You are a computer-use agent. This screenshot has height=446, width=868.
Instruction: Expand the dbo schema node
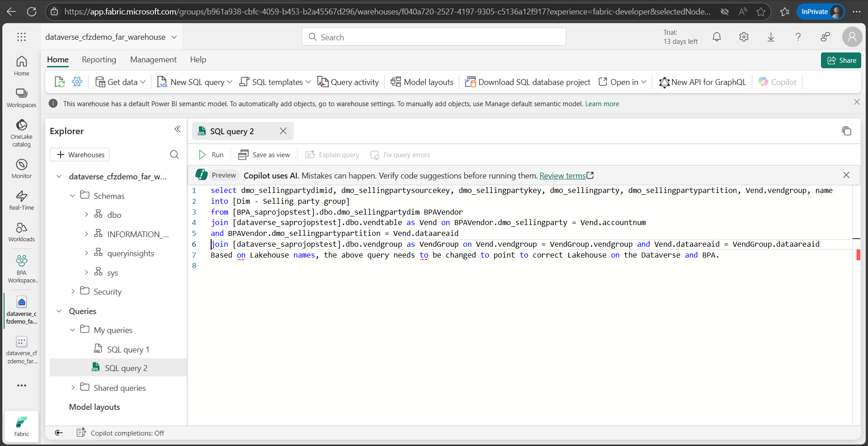(x=86, y=215)
